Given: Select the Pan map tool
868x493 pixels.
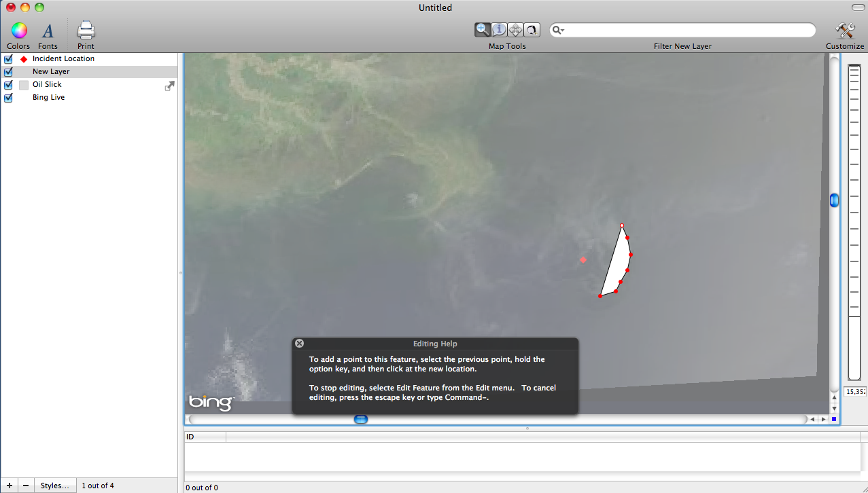Looking at the screenshot, I should 515,30.
